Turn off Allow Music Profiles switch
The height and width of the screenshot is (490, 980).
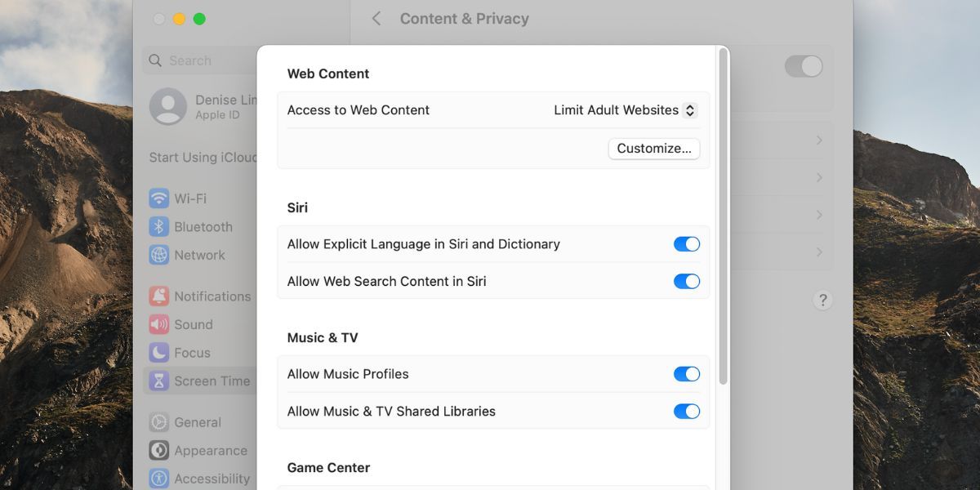[686, 374]
